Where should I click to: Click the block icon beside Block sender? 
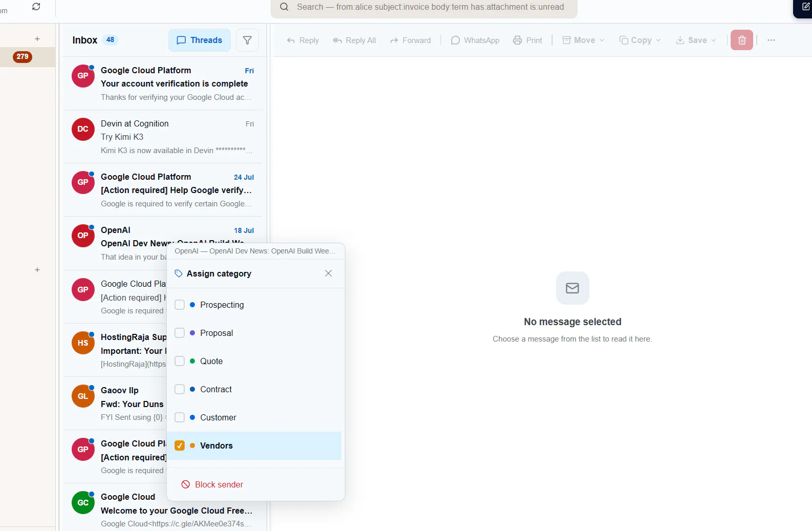click(x=186, y=484)
